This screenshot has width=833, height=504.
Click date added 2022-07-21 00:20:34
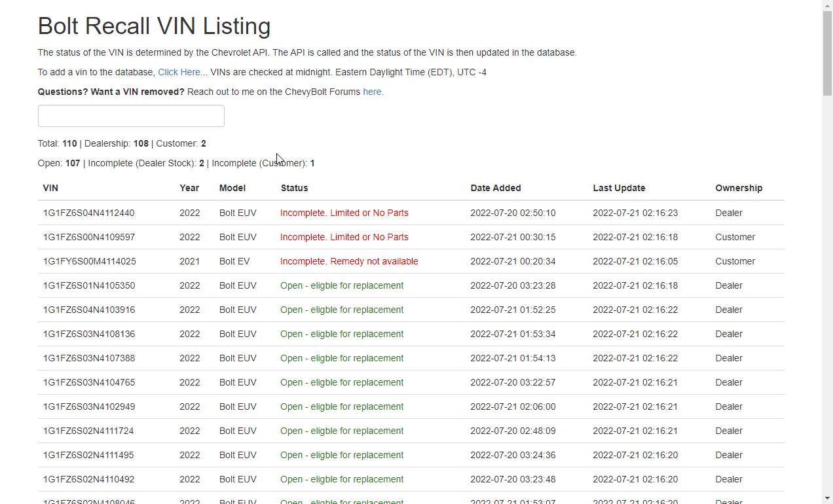[x=513, y=261]
